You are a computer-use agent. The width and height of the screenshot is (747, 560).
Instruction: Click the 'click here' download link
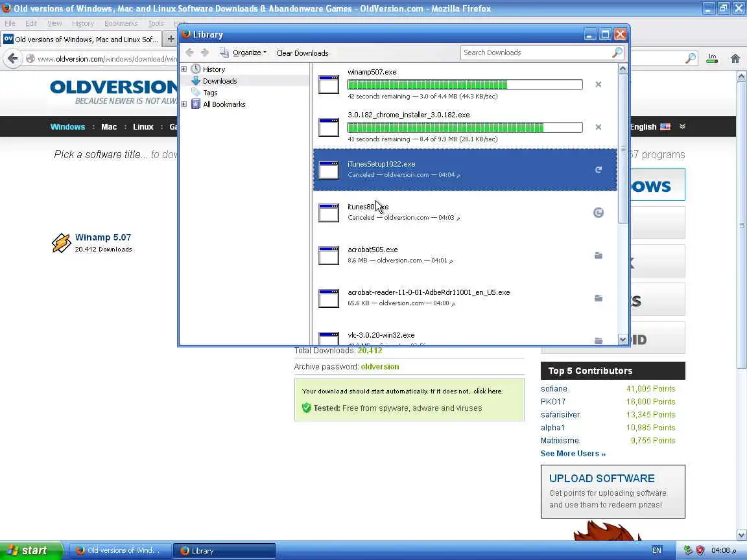coord(488,391)
